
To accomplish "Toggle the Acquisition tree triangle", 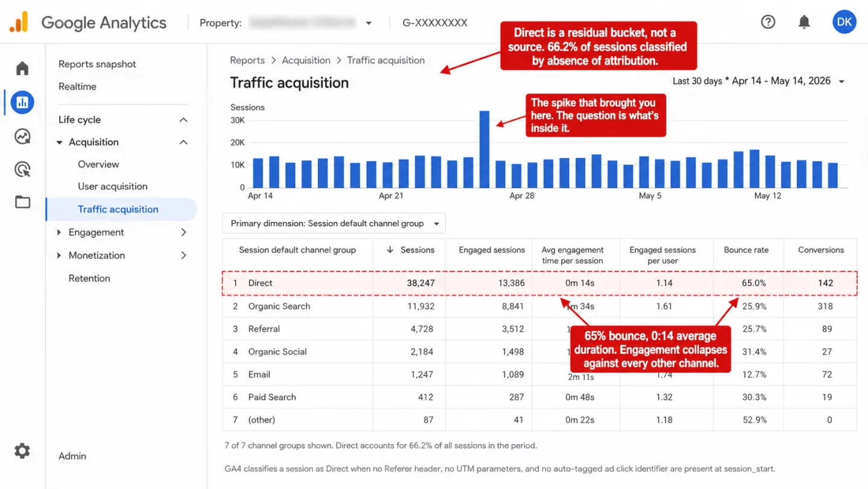I will pyautogui.click(x=59, y=142).
